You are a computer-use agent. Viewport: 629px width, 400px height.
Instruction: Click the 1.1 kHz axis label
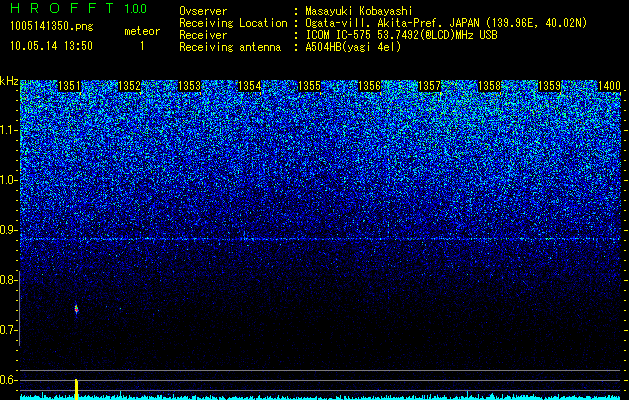click(x=8, y=131)
